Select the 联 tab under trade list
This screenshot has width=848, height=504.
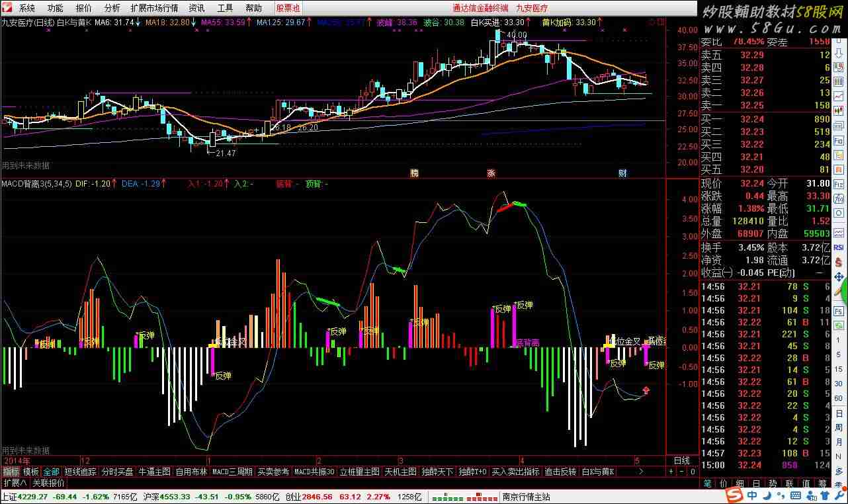(789, 483)
